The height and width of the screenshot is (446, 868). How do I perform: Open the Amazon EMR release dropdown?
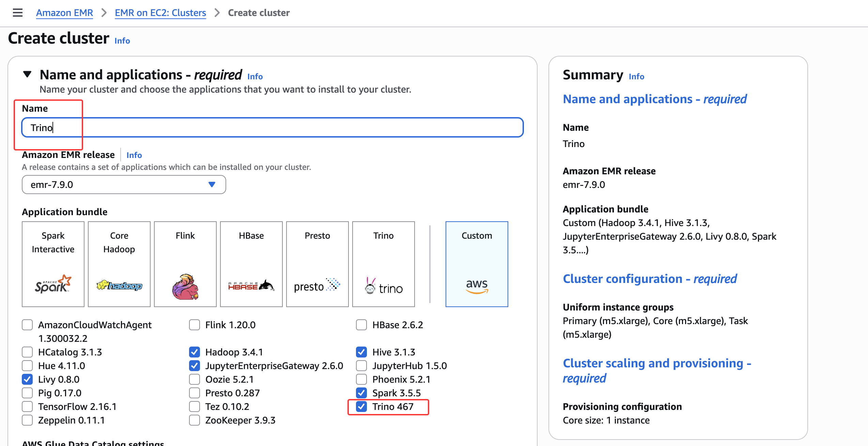(124, 185)
